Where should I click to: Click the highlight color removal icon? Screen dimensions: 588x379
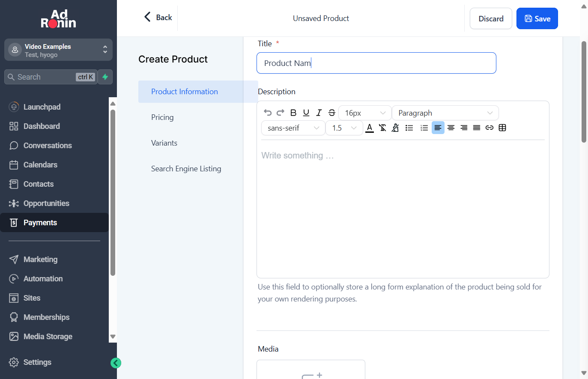point(395,128)
